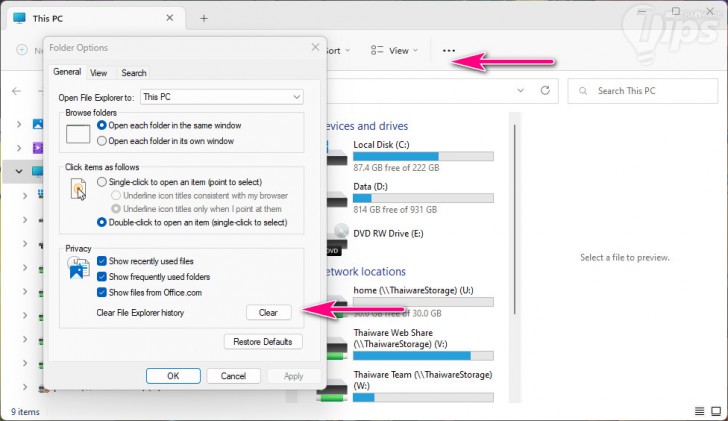Click the Restore Defaults button
The width and height of the screenshot is (728, 421).
pos(263,342)
